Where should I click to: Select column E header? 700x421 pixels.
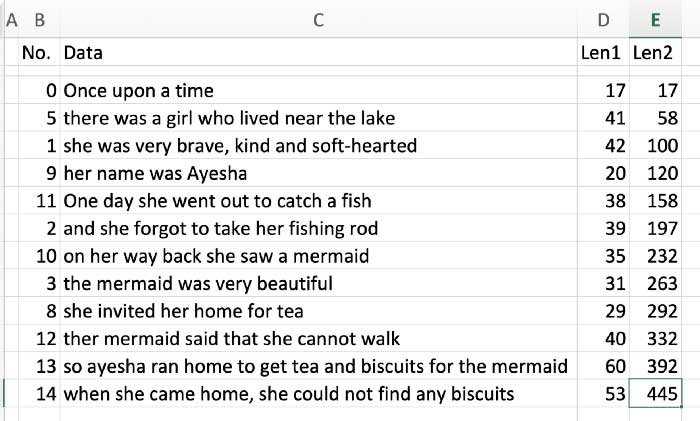(x=655, y=20)
